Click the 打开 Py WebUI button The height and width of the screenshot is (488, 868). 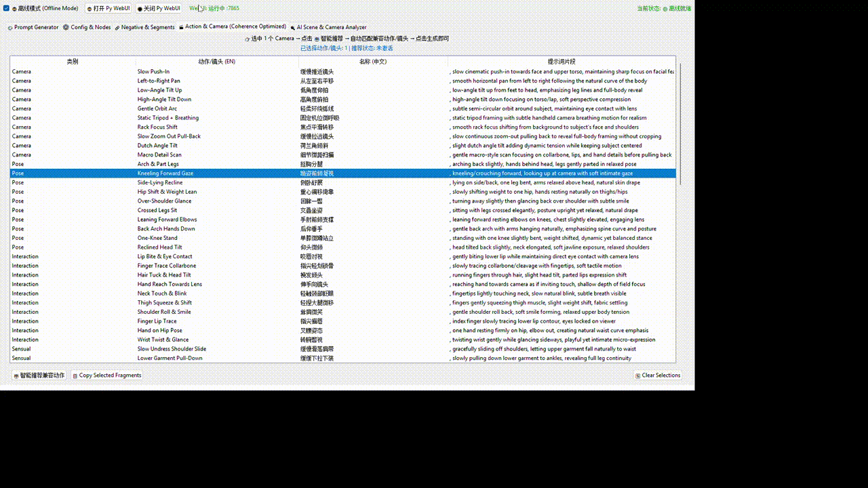[x=108, y=9]
